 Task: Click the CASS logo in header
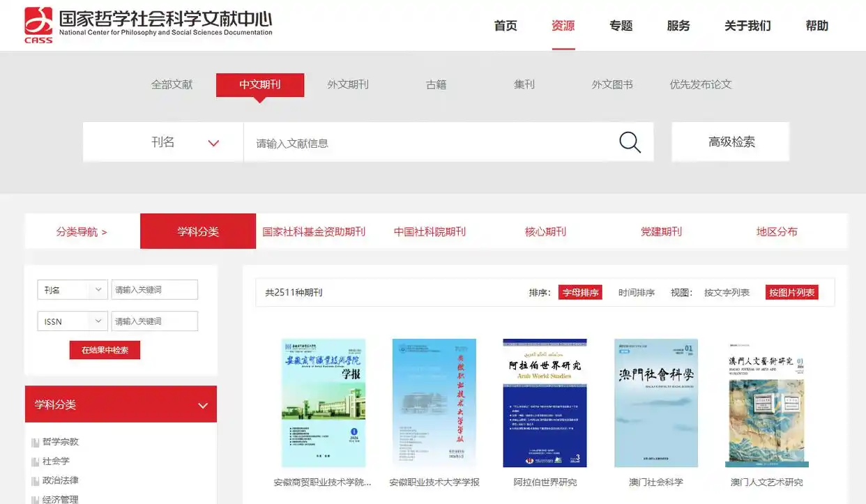tap(38, 25)
